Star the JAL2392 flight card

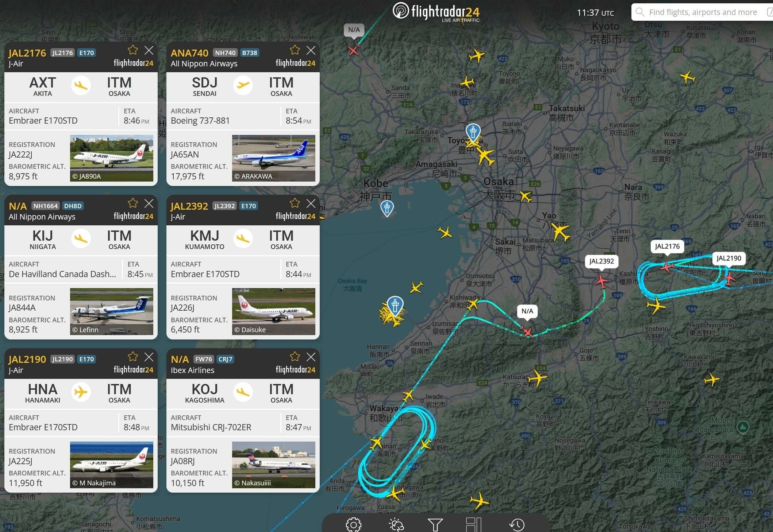(x=295, y=203)
